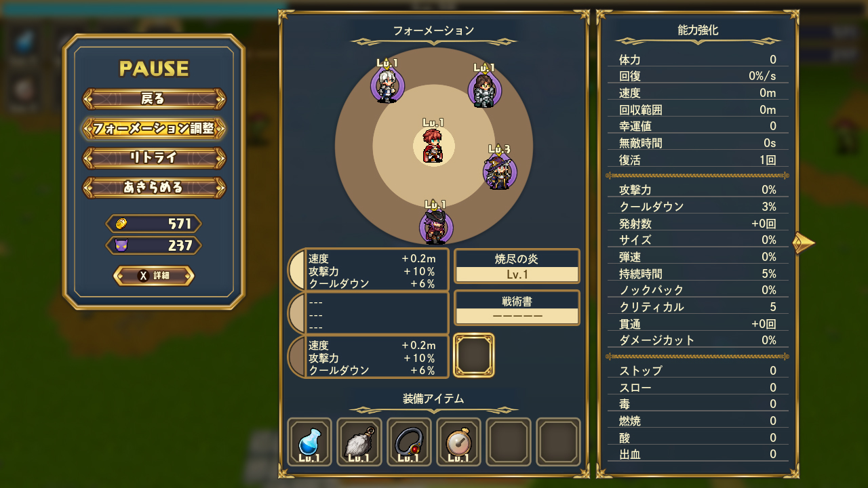Select the 焼尽の炎 Lv.1 skill box
This screenshot has height=488, width=868.
(x=517, y=266)
